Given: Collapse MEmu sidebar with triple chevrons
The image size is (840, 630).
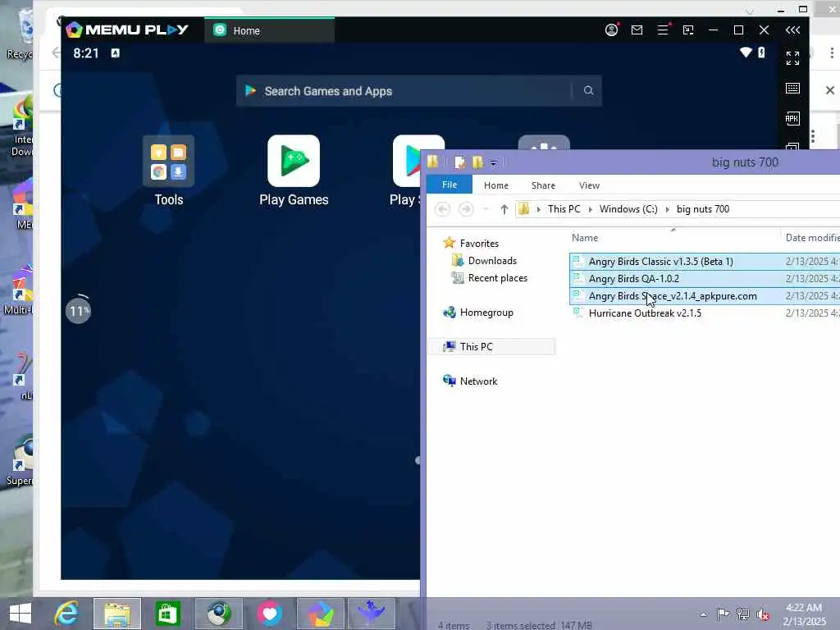Looking at the screenshot, I should click(793, 30).
